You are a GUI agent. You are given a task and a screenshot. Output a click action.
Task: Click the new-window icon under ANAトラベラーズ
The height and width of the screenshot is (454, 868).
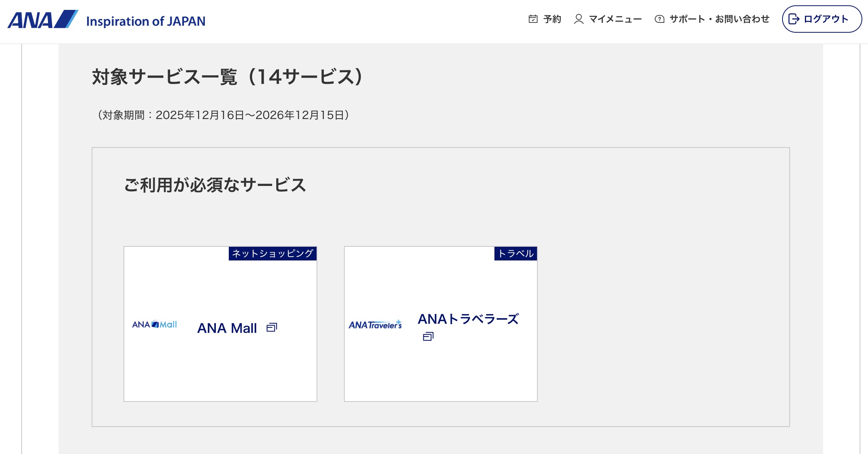[x=428, y=337]
